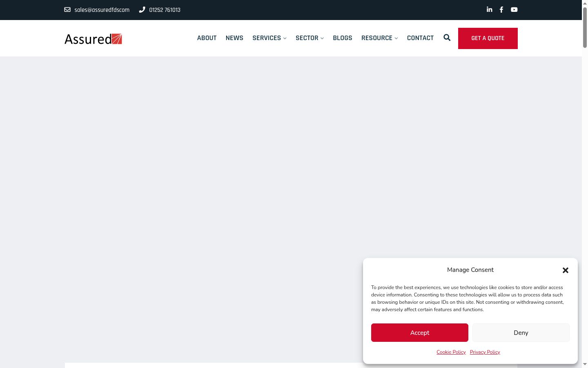Open the YouTube social icon
Screen dimensions: 588x368
pyautogui.click(x=514, y=9)
